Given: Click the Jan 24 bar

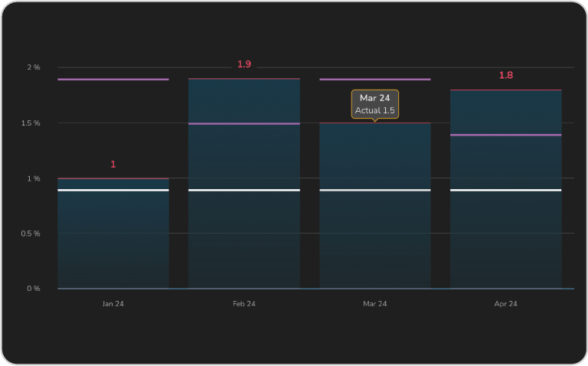Looking at the screenshot, I should click(x=113, y=237).
